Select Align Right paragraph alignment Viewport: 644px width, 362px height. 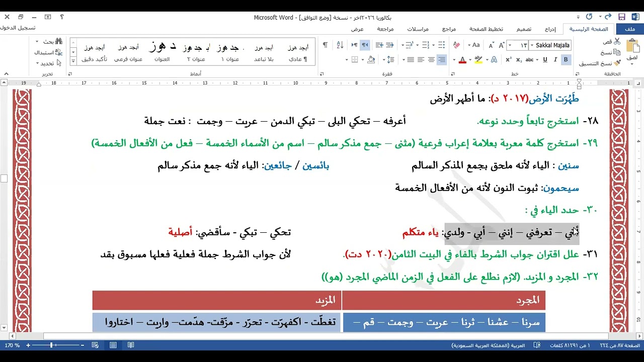[442, 60]
